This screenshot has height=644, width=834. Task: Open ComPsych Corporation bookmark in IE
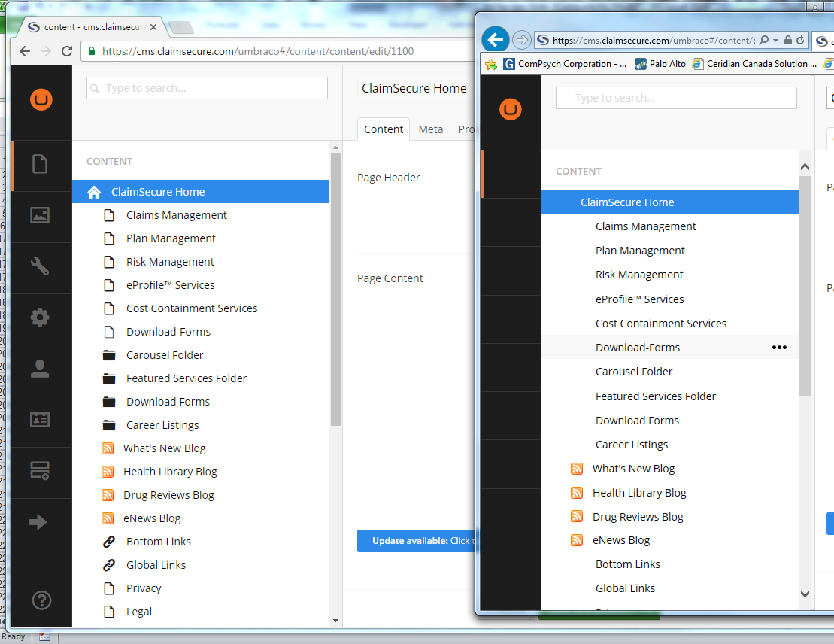point(565,64)
